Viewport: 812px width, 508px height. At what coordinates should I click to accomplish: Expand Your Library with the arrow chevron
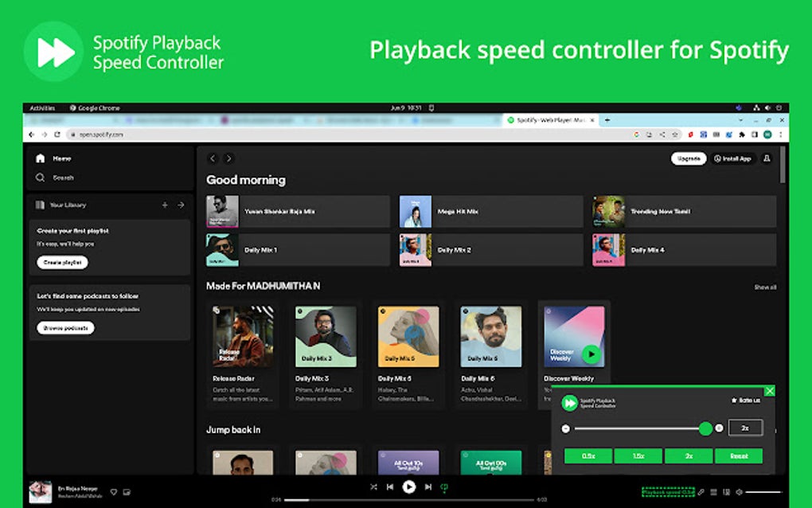[x=182, y=205]
